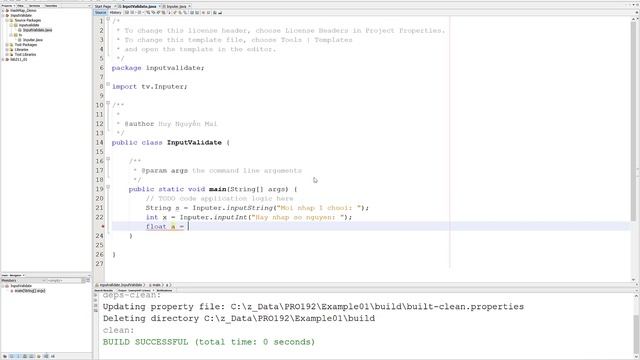This screenshot has height=360, width=640.
Task: Open the Services panel tab
Action: (x=34, y=6)
